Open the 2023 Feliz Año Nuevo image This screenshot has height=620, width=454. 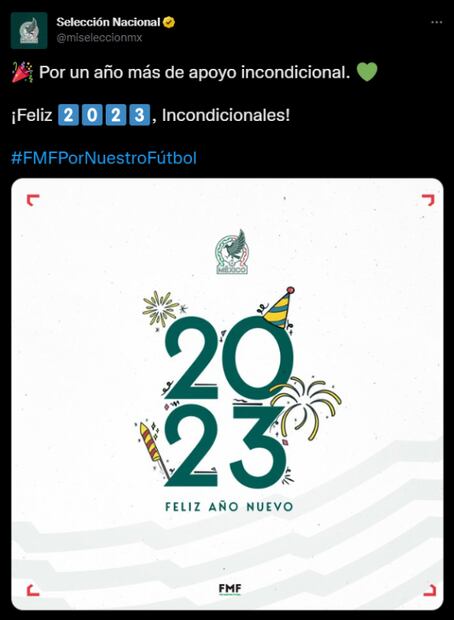click(227, 394)
